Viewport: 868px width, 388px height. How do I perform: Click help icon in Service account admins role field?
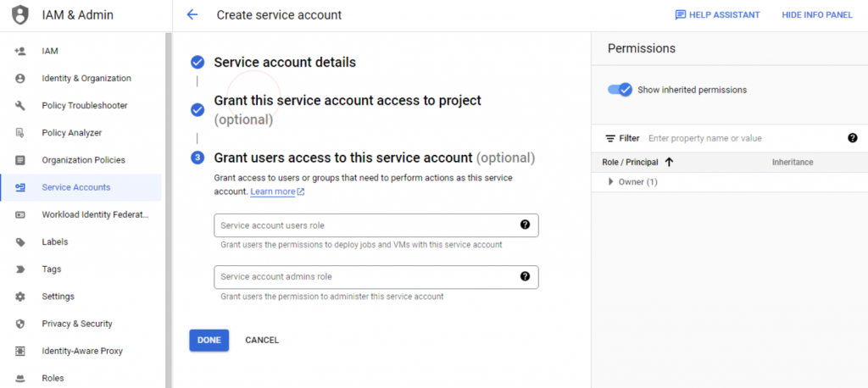pos(525,276)
